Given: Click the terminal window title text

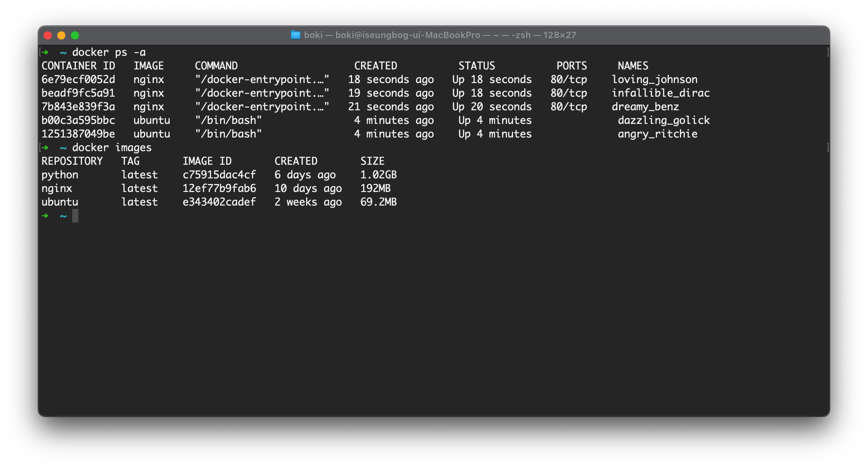Looking at the screenshot, I should point(439,35).
